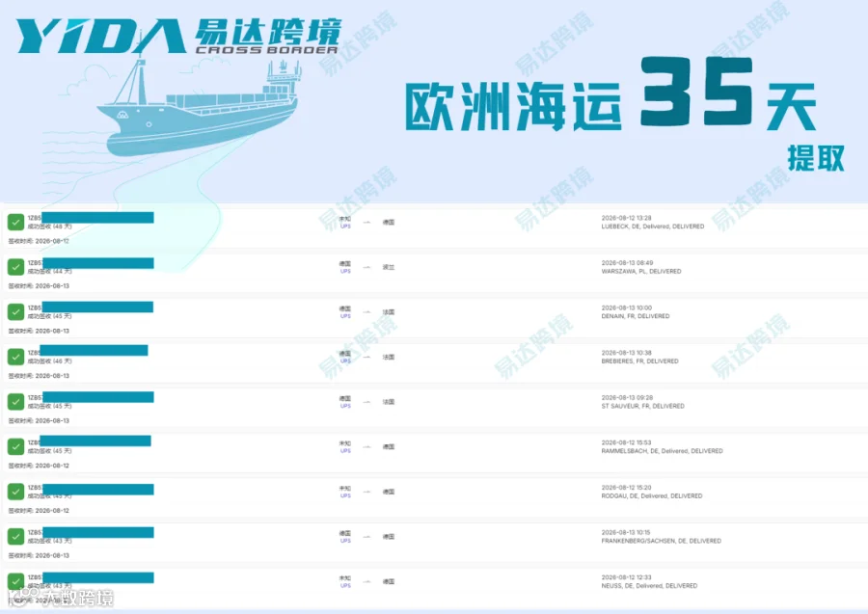
Task: Toggle green checkmark for FRANKENBERG/SACHSEN row
Action: pyautogui.click(x=15, y=536)
